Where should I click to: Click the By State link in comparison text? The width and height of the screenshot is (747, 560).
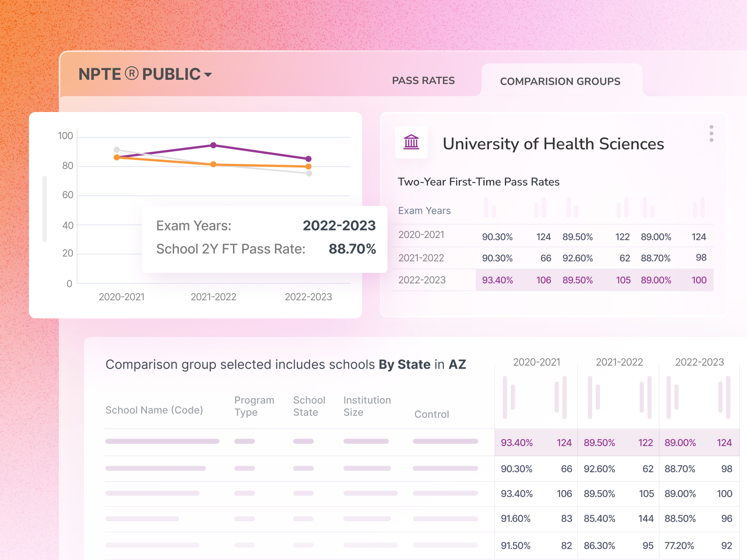pos(404,365)
